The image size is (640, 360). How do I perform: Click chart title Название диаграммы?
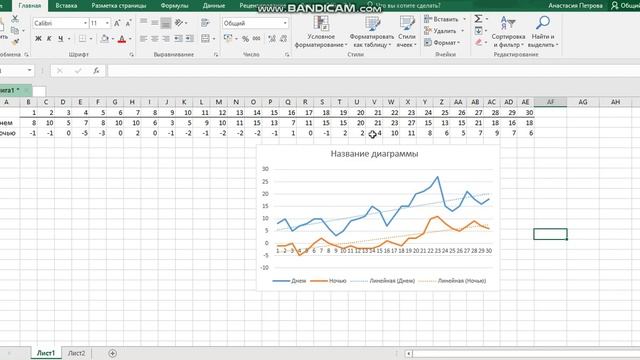(x=374, y=154)
